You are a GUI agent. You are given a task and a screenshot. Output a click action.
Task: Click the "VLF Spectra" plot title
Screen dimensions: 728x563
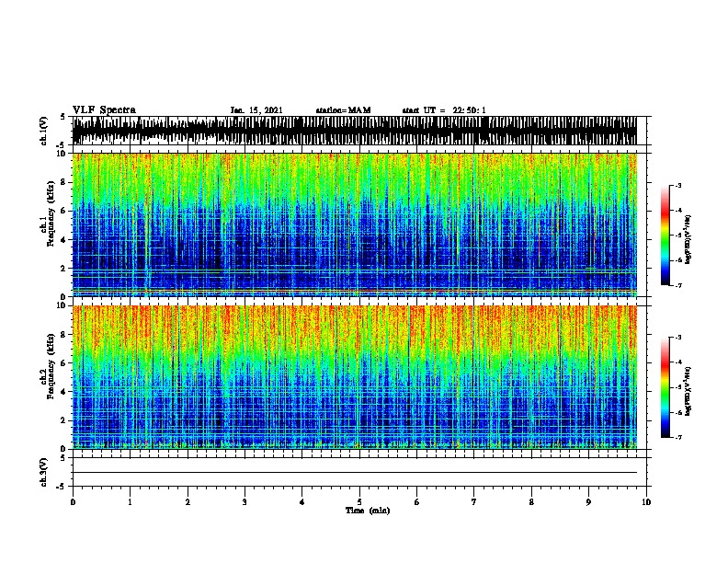tap(104, 109)
